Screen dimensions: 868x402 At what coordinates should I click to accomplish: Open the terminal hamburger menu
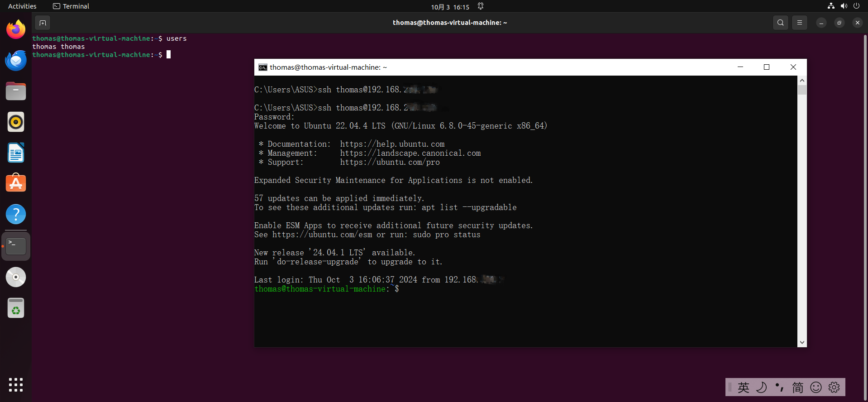(x=799, y=23)
